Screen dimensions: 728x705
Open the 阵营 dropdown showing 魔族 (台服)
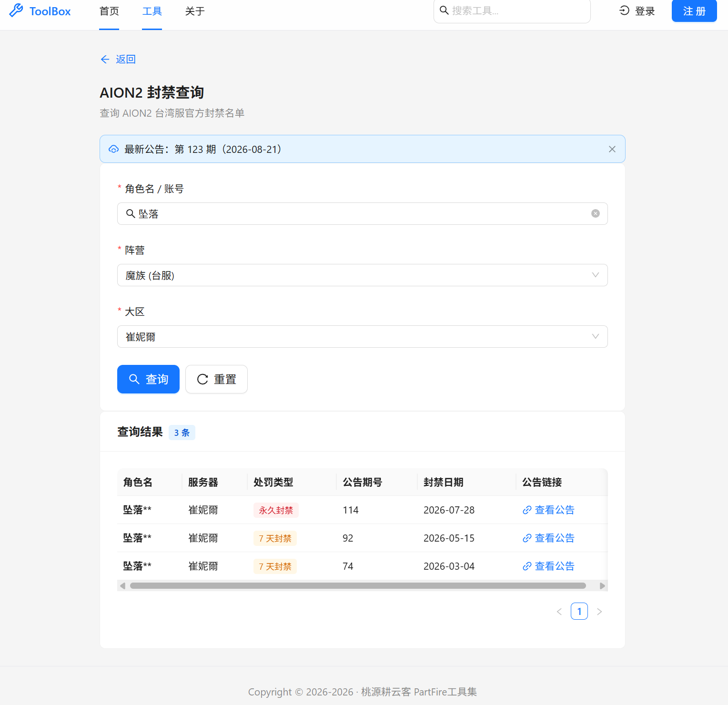[x=363, y=275]
